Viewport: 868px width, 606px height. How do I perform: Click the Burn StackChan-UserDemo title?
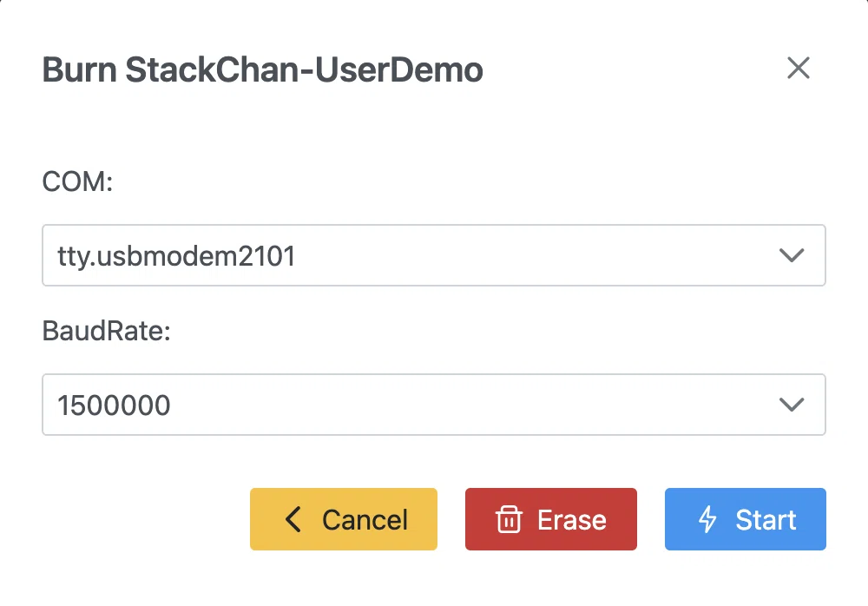point(262,69)
